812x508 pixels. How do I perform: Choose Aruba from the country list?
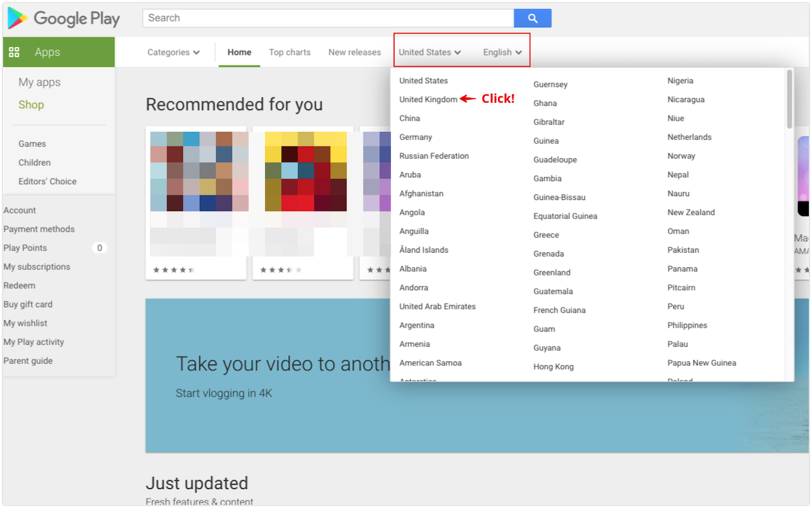pyautogui.click(x=410, y=175)
